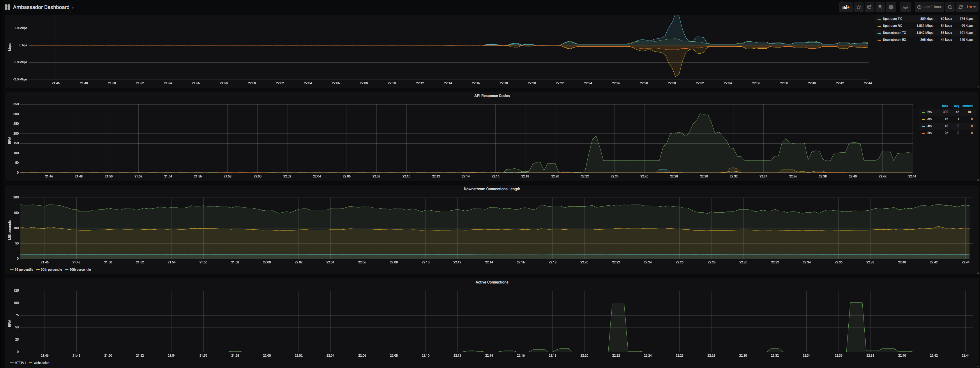
Task: Open the dashboard settings gear
Action: click(891, 7)
